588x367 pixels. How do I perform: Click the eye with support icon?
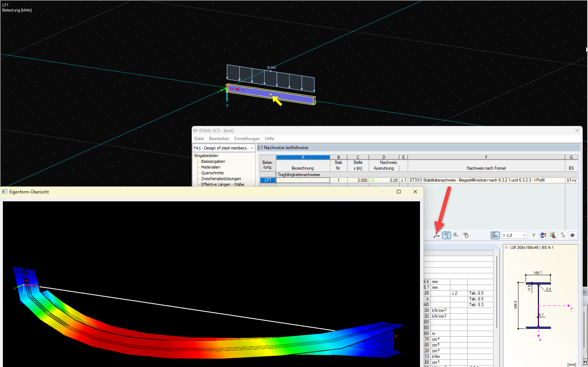click(x=456, y=235)
